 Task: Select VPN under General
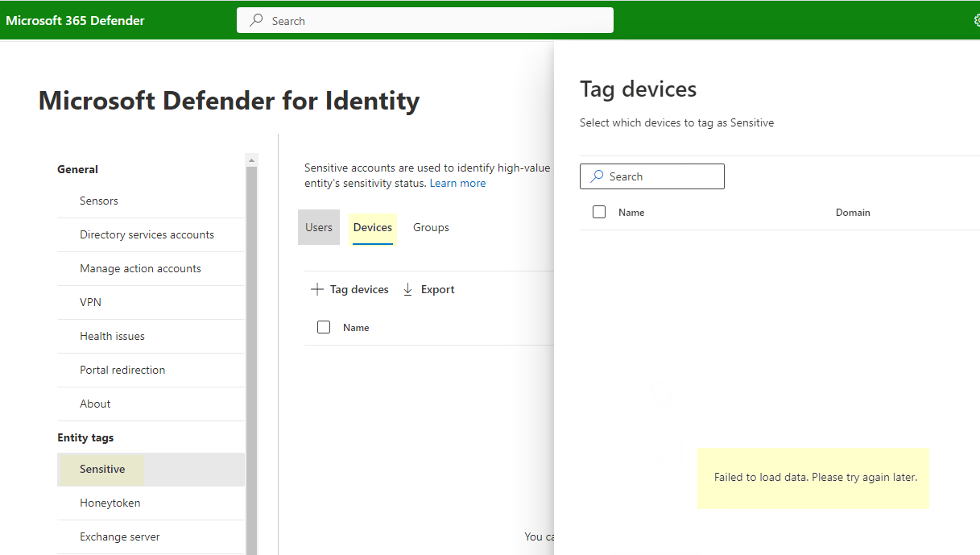pos(89,302)
